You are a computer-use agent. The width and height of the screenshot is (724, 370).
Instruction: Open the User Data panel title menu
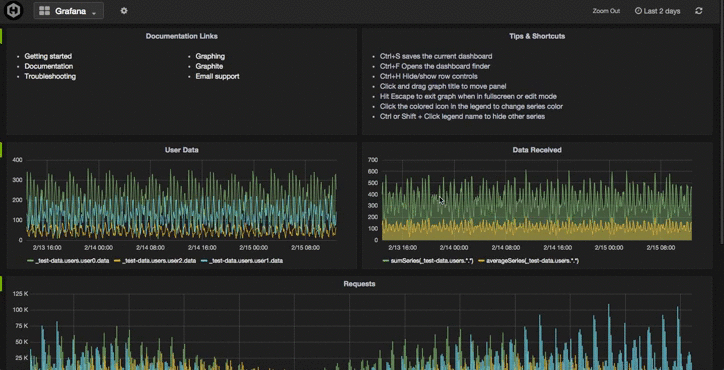(x=182, y=150)
